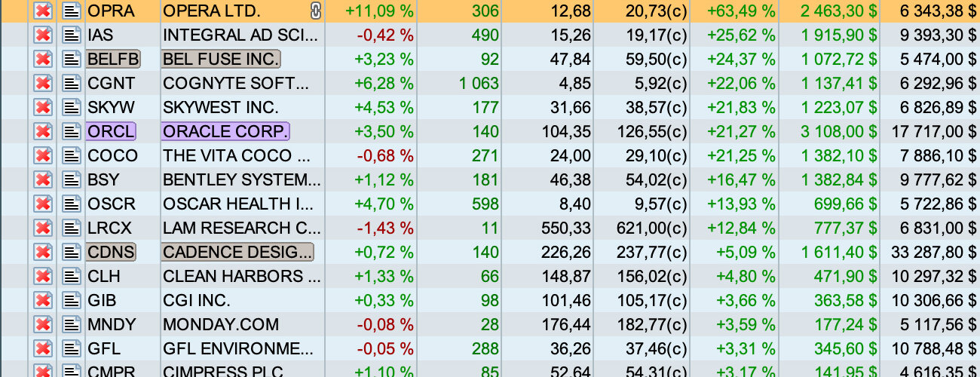Image resolution: width=980 pixels, height=377 pixels.
Task: Click GFL ENVIRONME... company name
Action: click(x=238, y=349)
